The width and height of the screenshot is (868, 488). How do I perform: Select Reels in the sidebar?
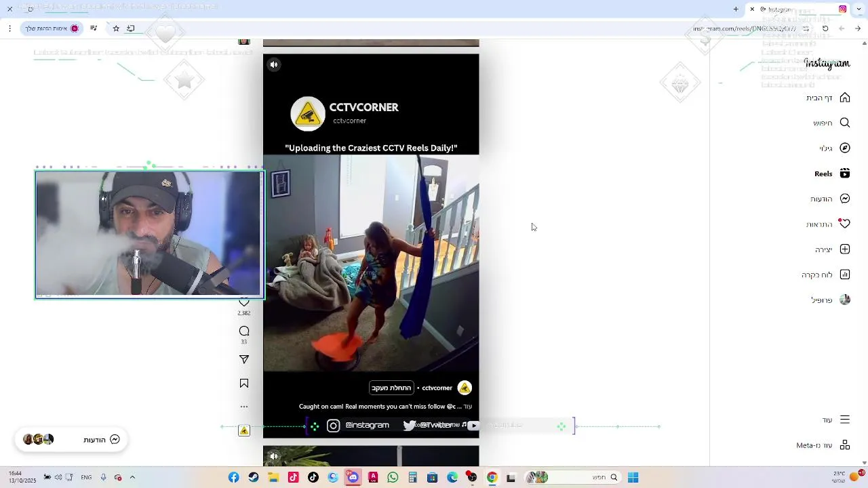pyautogui.click(x=832, y=174)
